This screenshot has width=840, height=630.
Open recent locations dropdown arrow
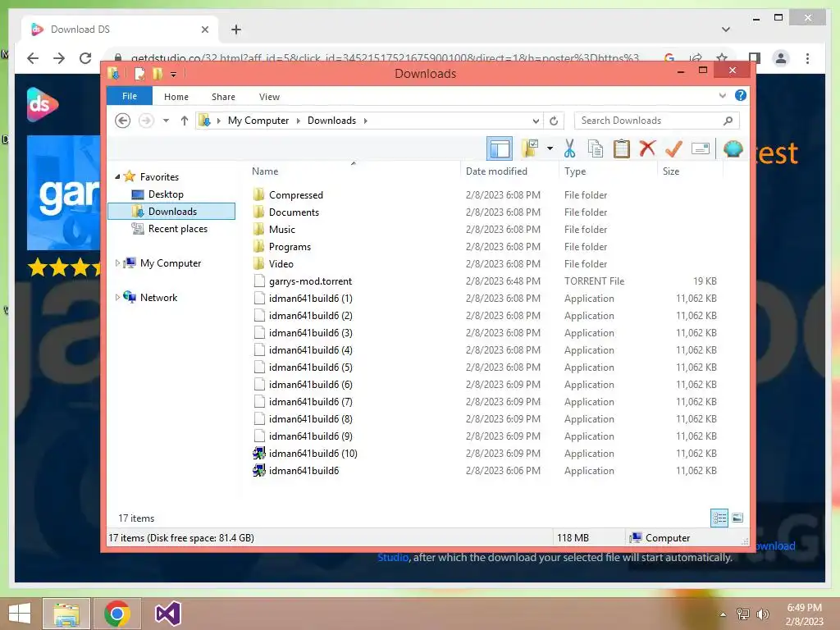point(166,121)
